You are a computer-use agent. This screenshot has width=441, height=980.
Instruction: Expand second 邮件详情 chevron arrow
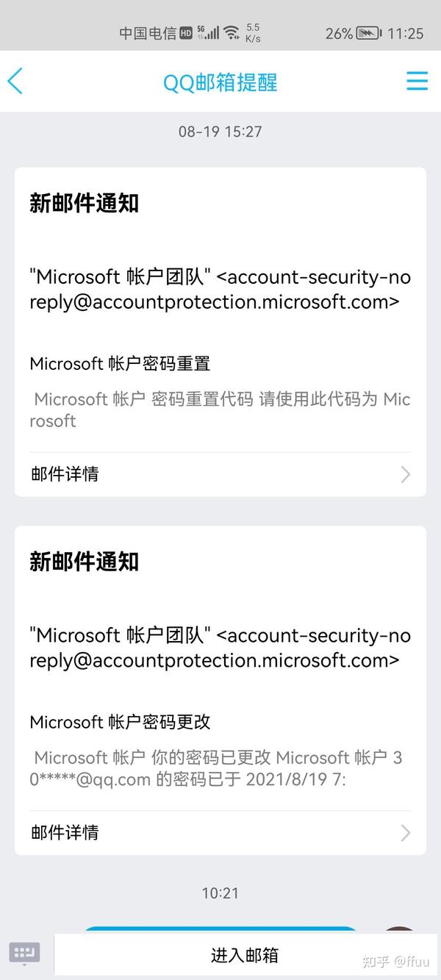point(405,833)
